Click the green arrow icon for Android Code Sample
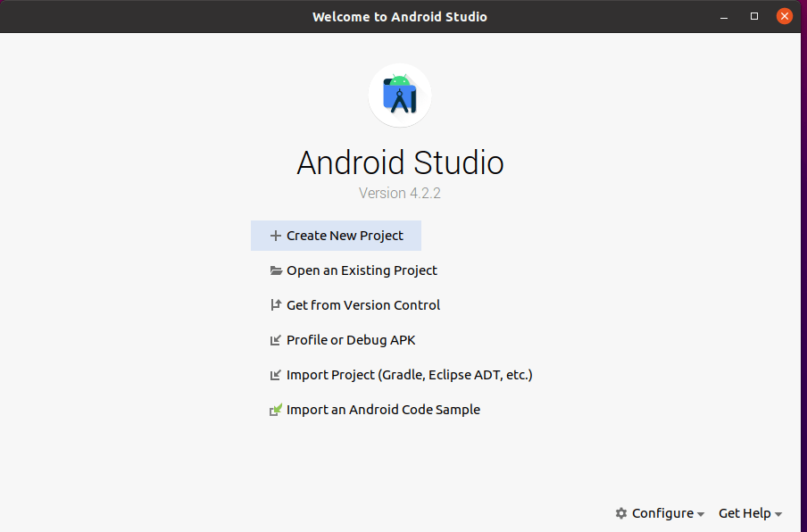Viewport: 807px width, 532px height. click(276, 410)
